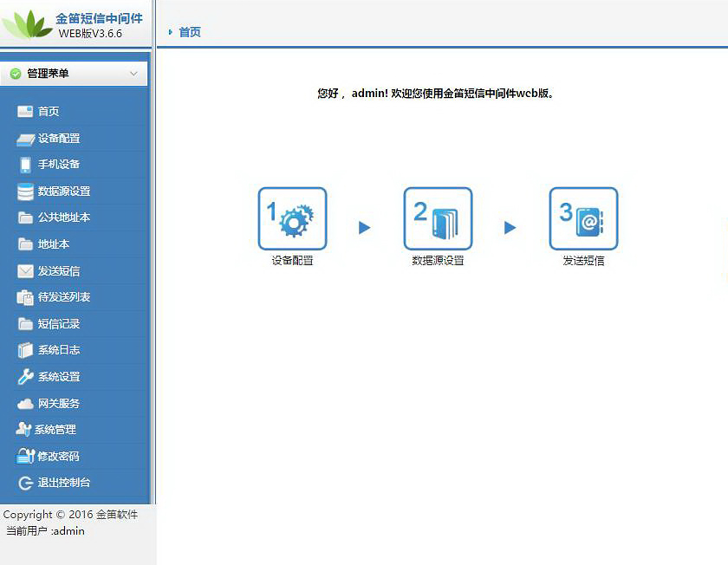Click the step 1 设备配置 gear icon

pos(292,218)
